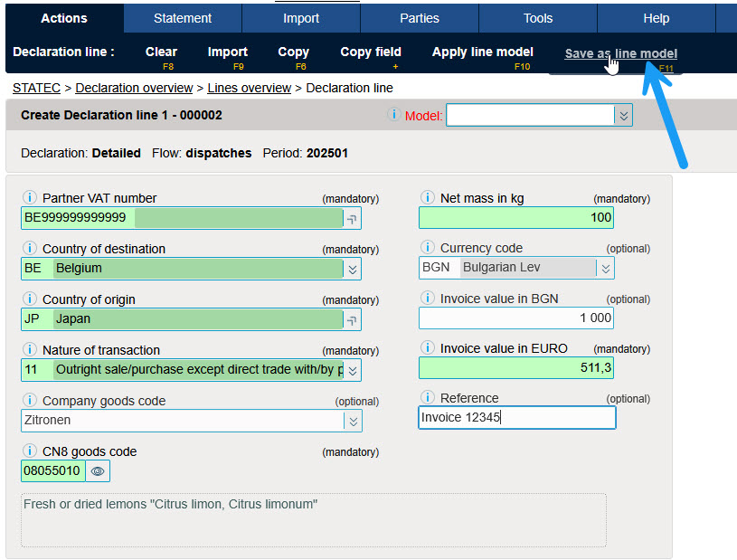Click Apply line model action
Viewport: 737px width, 560px height.
click(x=482, y=52)
